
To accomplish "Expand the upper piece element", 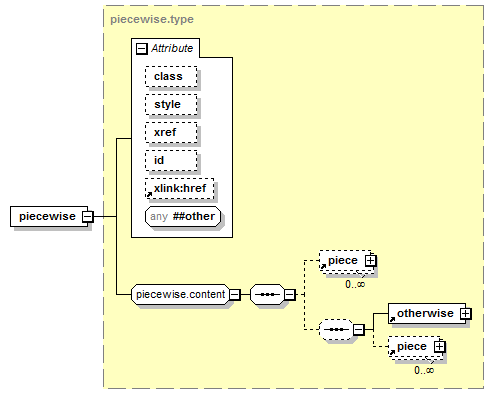I will [370, 261].
